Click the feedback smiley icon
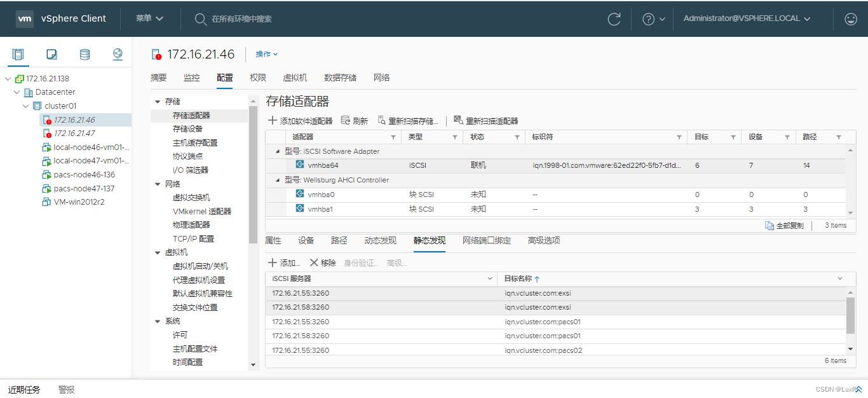868x398 pixels. [851, 19]
